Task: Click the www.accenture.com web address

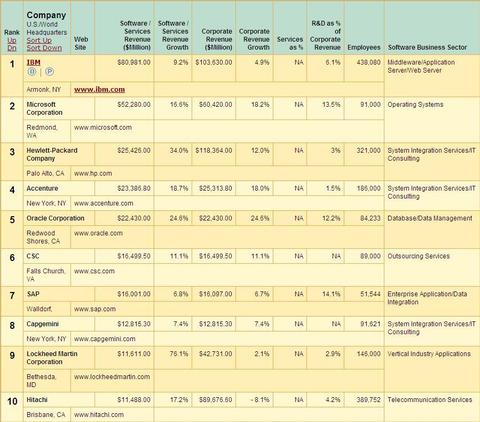Action: 104,203
